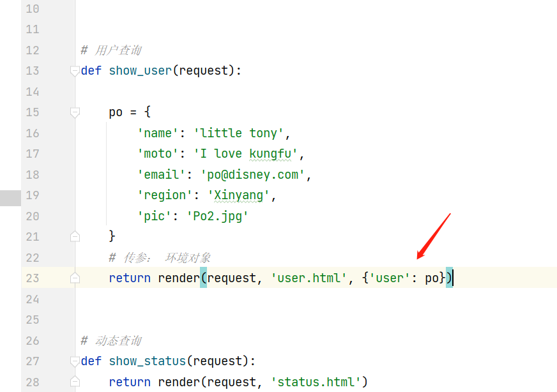Click line number 19 in the gutter

(33, 195)
